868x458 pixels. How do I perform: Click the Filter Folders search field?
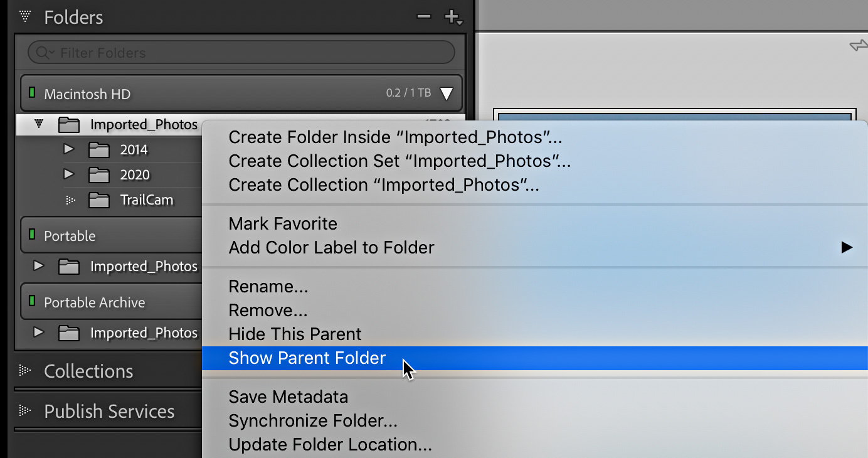pos(251,53)
